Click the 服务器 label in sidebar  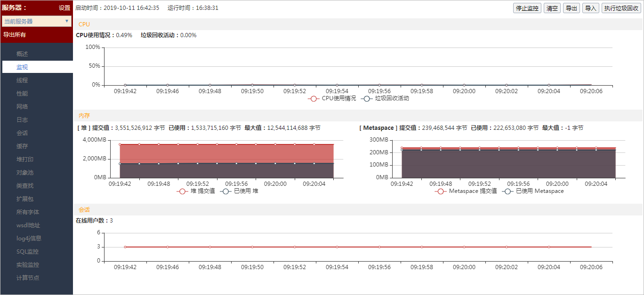15,8
